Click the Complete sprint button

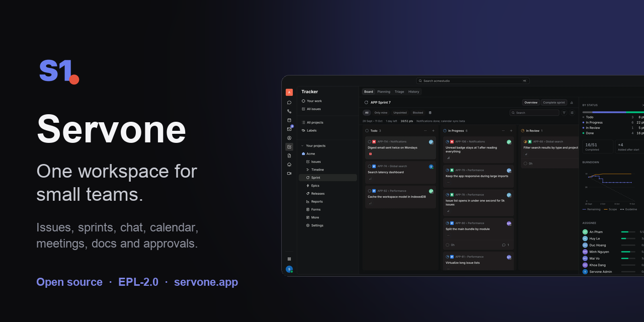pos(554,103)
